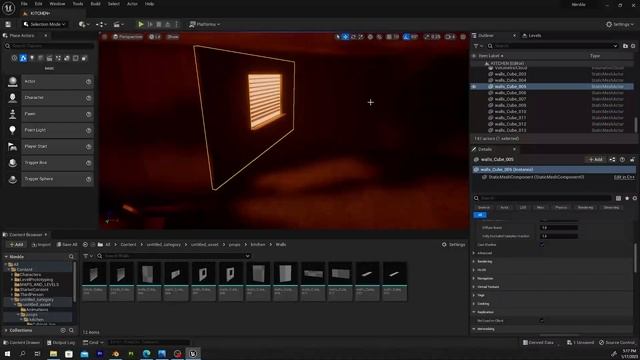The height and width of the screenshot is (360, 640).
Task: Toggle the rotation angle snap icon
Action: coord(406,37)
